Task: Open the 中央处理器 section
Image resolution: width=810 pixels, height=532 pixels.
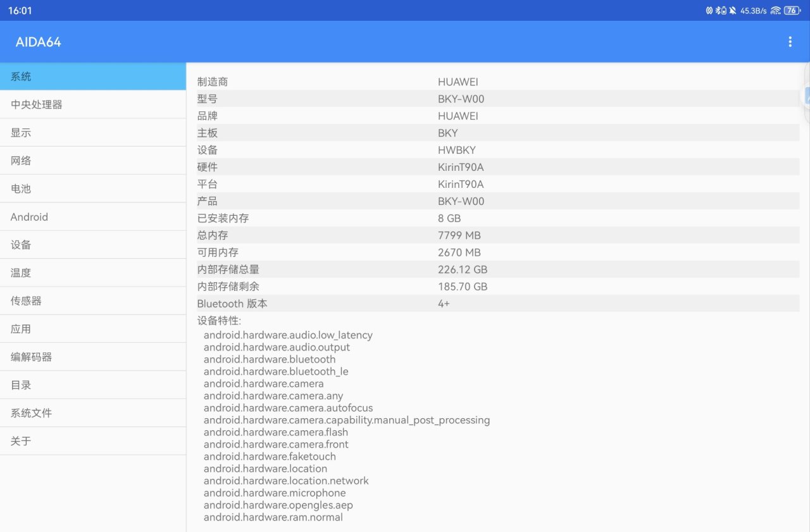Action: pyautogui.click(x=93, y=104)
